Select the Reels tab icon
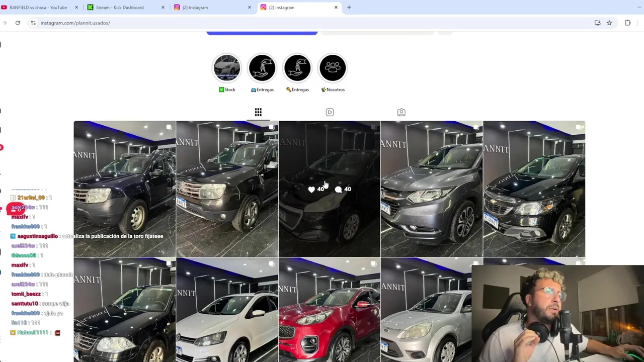Image resolution: width=644 pixels, height=362 pixels. pos(330,112)
